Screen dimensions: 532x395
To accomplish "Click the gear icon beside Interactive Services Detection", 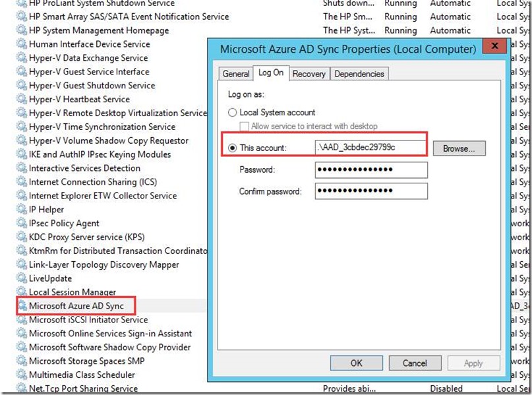I will tap(21, 168).
